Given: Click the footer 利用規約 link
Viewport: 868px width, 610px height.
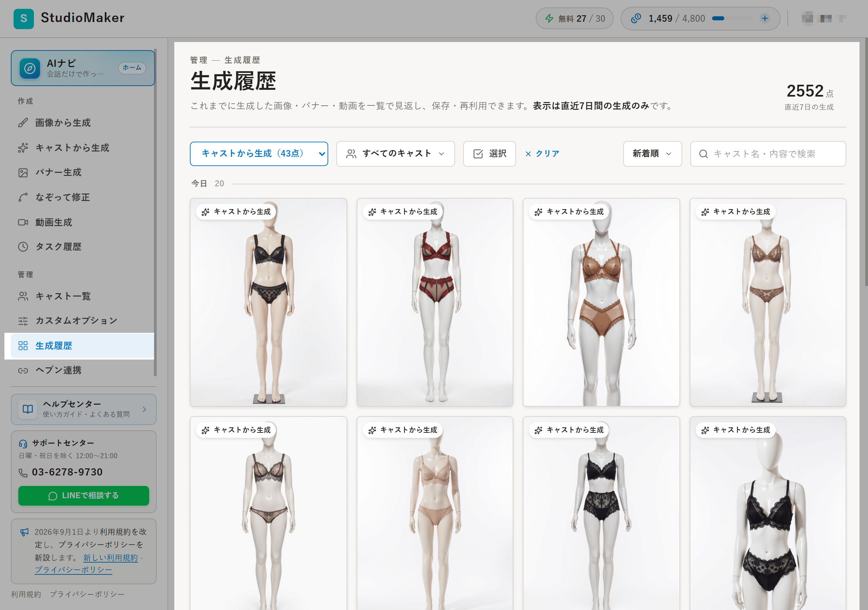Looking at the screenshot, I should [26, 594].
